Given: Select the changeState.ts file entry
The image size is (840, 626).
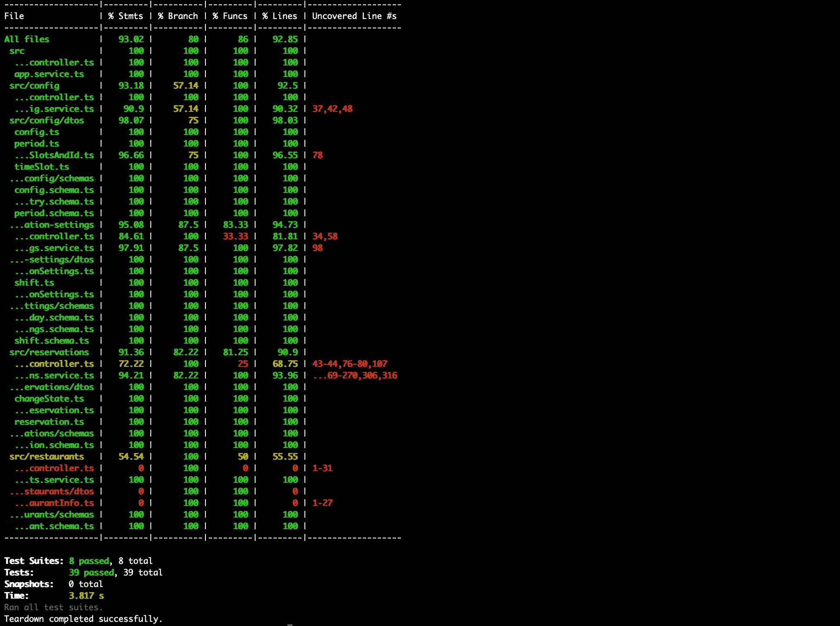Looking at the screenshot, I should point(49,399).
